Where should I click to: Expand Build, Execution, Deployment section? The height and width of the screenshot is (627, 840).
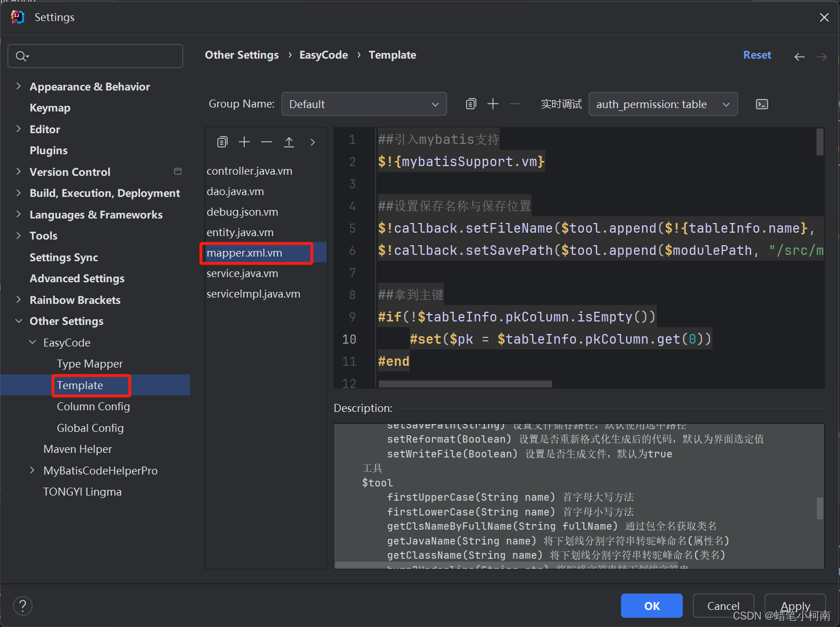[x=18, y=193]
